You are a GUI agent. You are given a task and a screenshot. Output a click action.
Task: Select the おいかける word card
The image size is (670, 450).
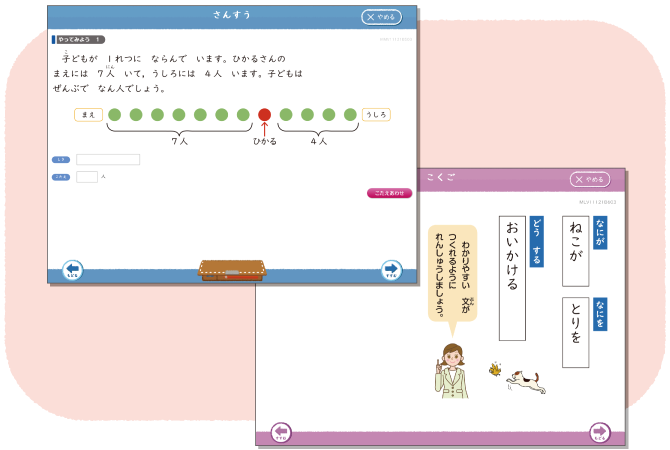coord(512,278)
